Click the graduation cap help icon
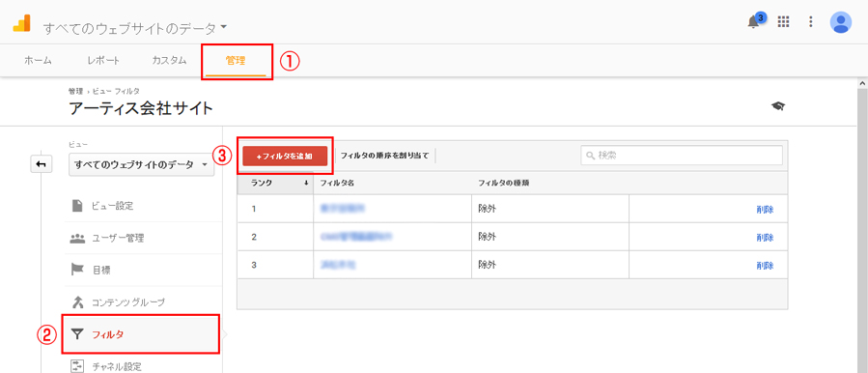This screenshot has height=373, width=868. pos(778,106)
